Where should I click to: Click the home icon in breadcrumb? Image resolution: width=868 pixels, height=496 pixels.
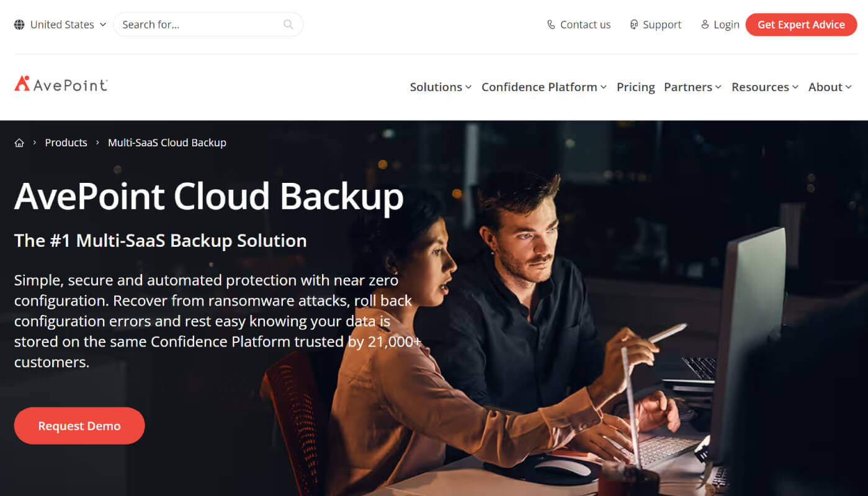click(x=19, y=143)
